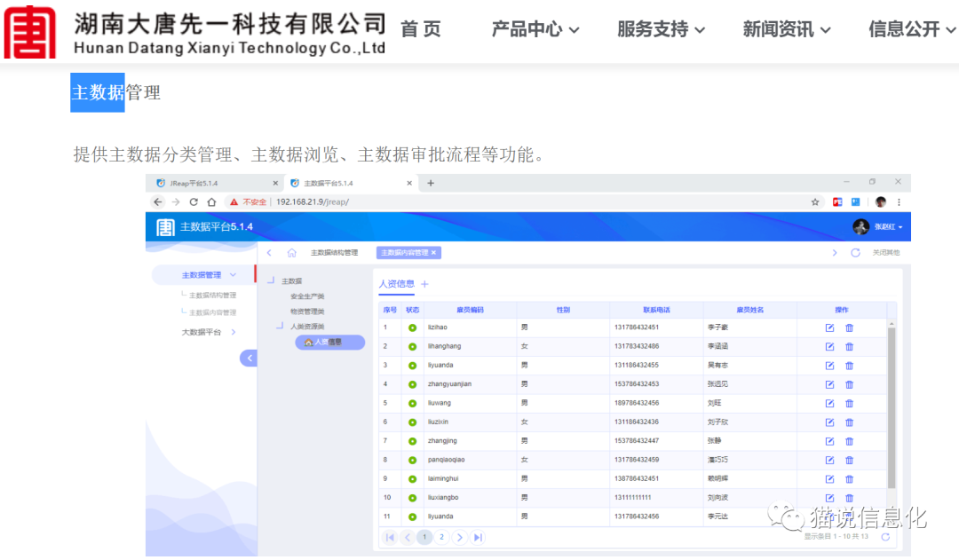The image size is (959, 560).
Task: Toggle green status indicator for panqiaoqiao row
Action: [x=412, y=460]
